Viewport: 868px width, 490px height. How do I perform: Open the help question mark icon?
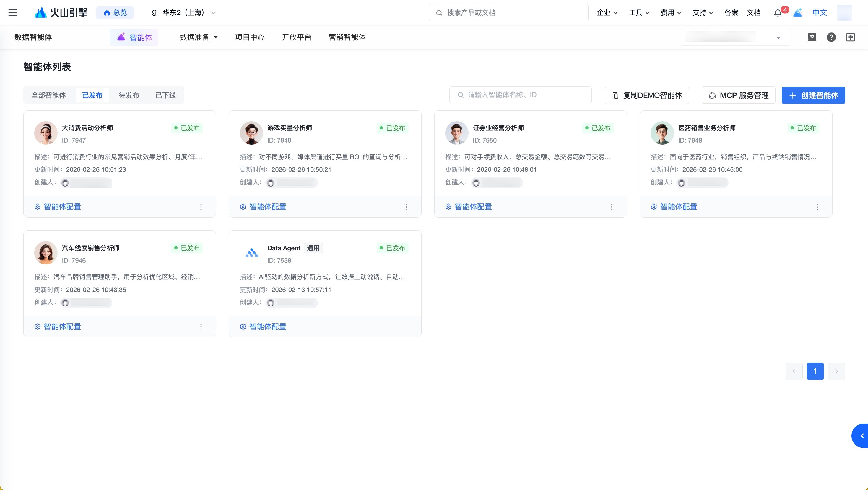click(831, 37)
